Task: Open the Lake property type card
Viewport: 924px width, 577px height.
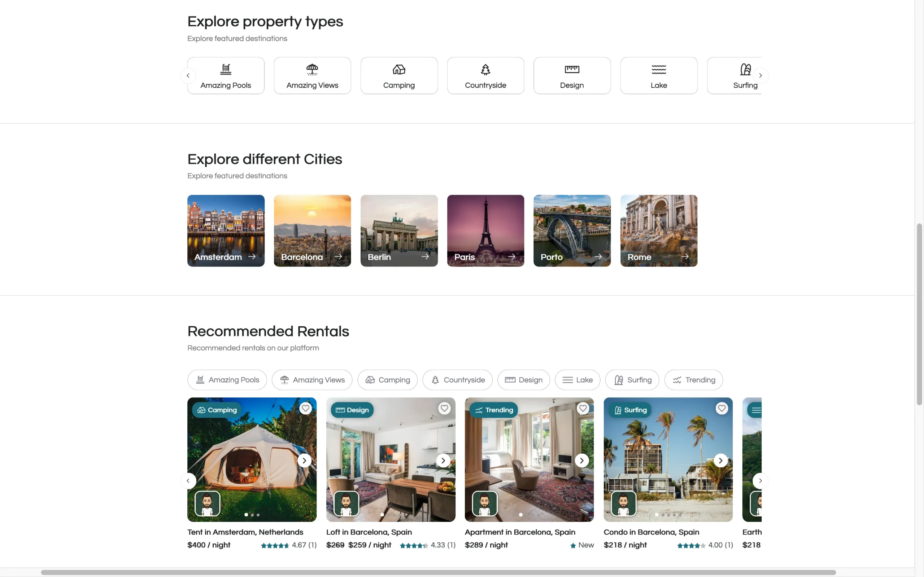Action: click(659, 76)
